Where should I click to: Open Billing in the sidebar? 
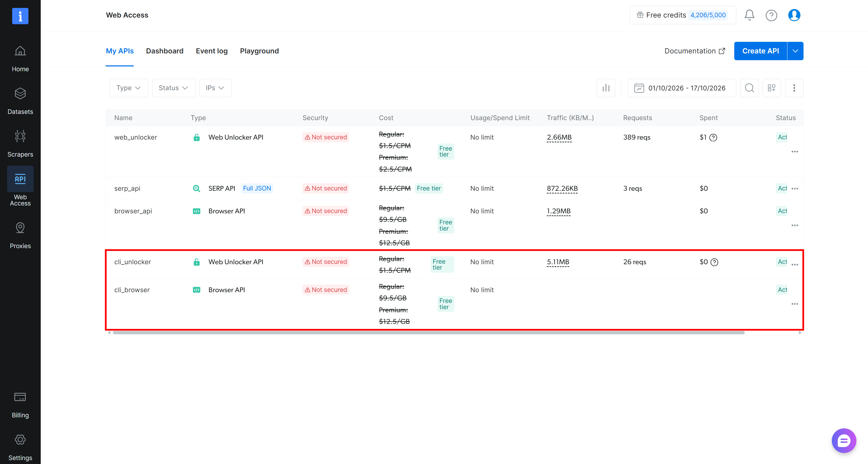click(20, 405)
